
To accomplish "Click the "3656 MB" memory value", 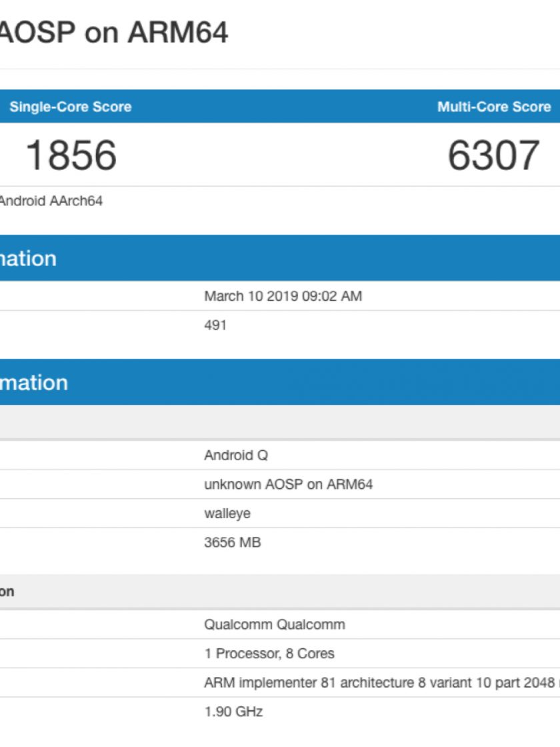I will pyautogui.click(x=232, y=542).
